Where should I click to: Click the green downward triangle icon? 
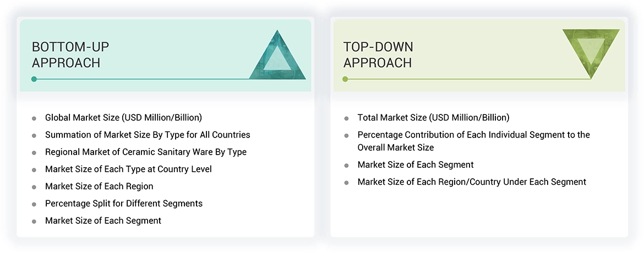point(591,52)
